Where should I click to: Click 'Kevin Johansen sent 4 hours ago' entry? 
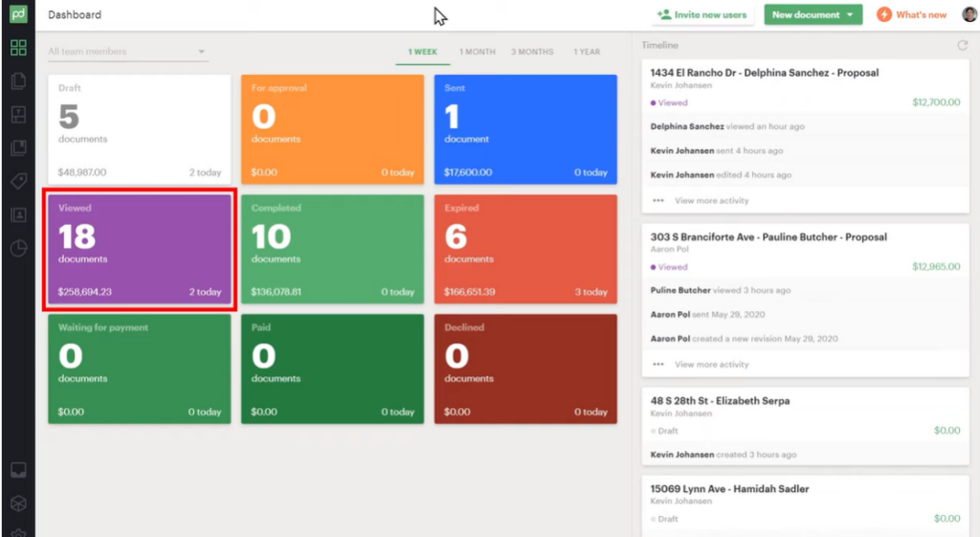coord(716,150)
